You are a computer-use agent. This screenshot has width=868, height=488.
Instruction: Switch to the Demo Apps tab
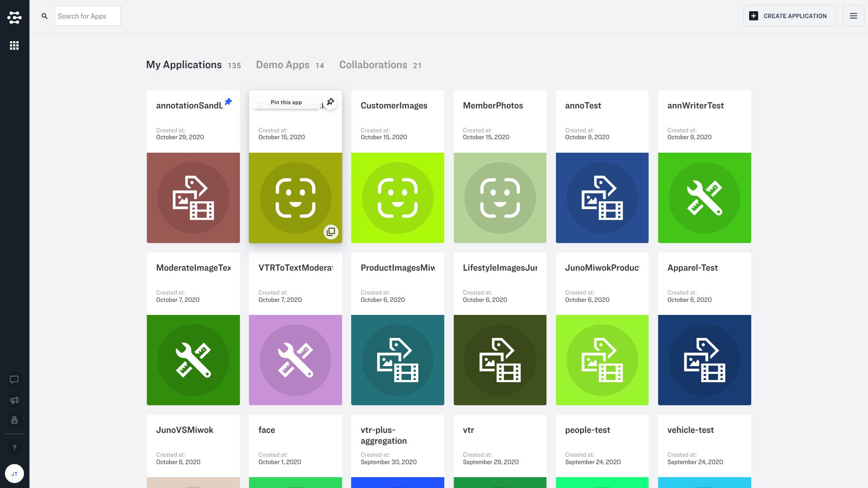tap(283, 65)
